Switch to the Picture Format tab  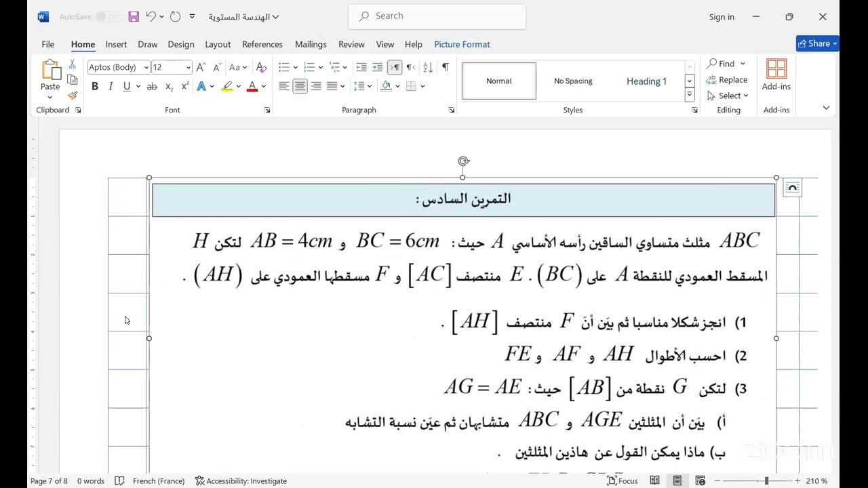[x=462, y=44]
